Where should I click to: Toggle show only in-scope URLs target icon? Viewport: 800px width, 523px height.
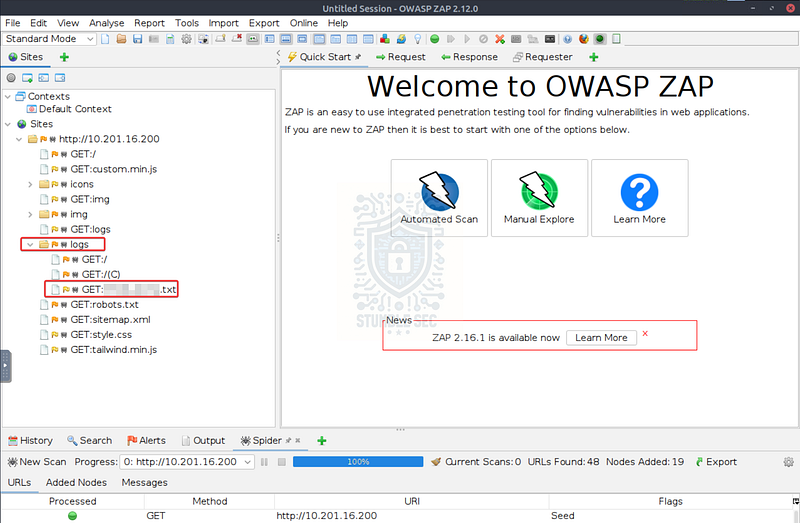pos(11,78)
